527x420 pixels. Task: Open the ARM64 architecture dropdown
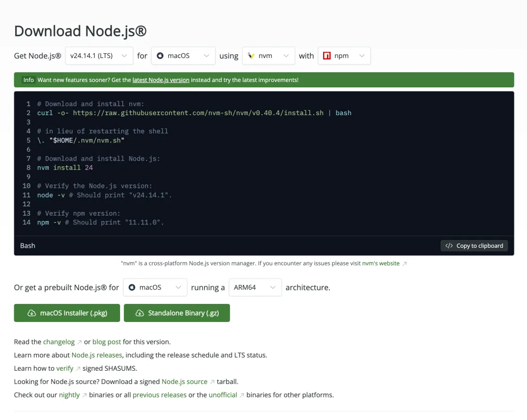pyautogui.click(x=255, y=287)
